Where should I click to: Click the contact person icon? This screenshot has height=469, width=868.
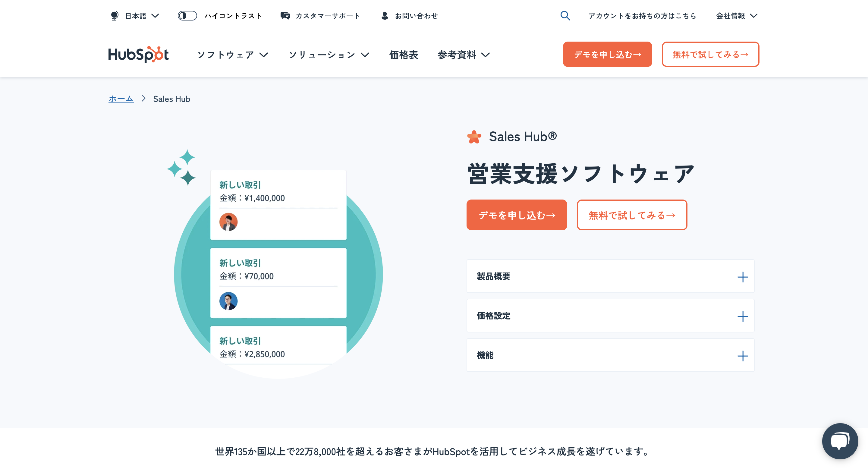385,15
